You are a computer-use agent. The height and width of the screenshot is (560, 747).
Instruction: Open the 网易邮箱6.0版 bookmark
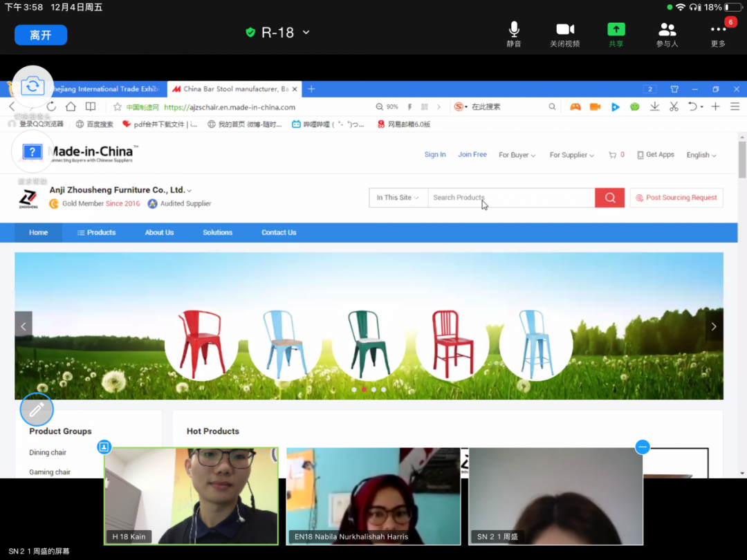click(x=404, y=124)
